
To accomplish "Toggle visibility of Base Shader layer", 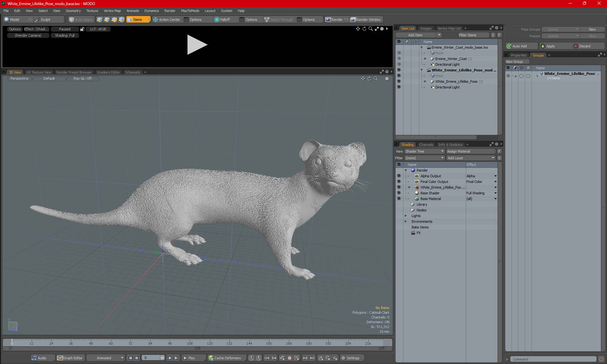I will (399, 193).
